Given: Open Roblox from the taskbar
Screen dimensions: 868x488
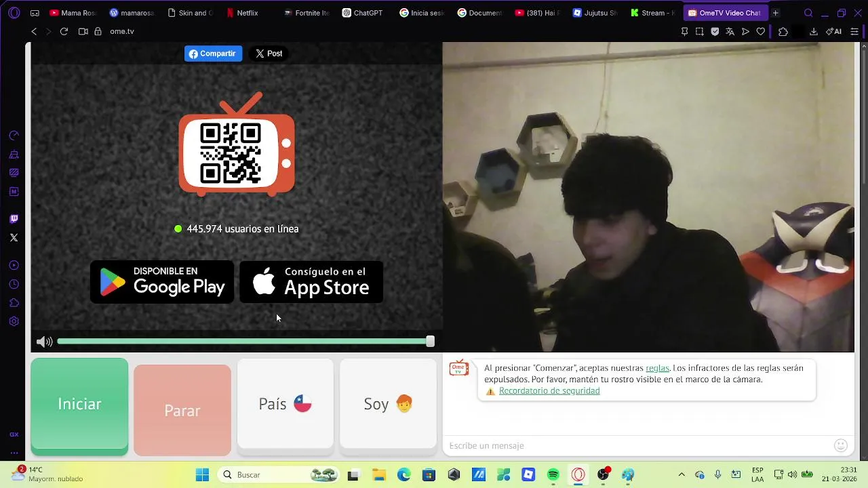Looking at the screenshot, I should 528,474.
